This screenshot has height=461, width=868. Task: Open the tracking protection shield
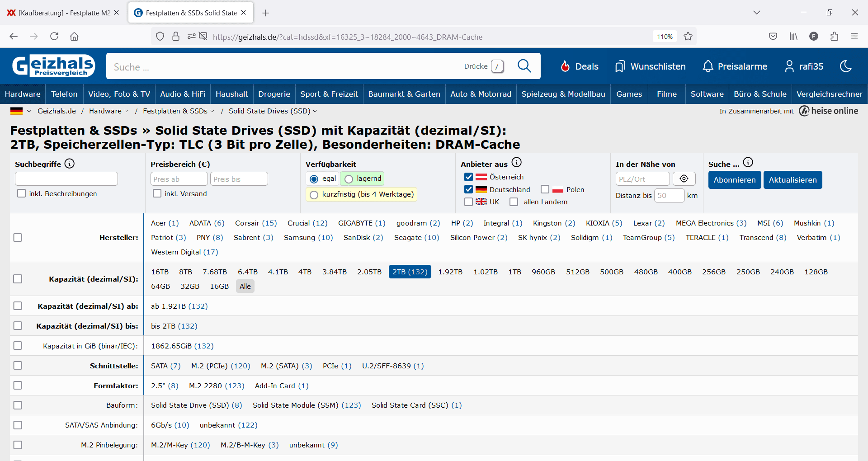coord(160,37)
